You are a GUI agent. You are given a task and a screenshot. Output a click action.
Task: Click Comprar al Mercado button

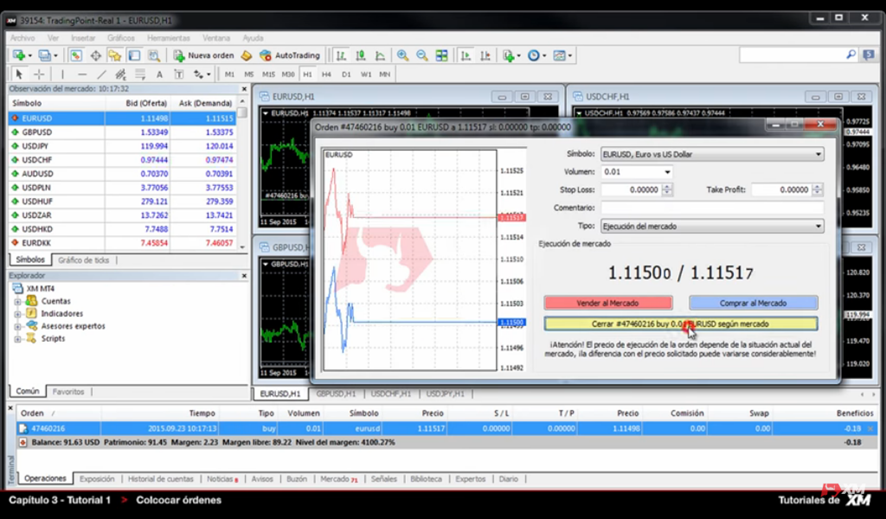[753, 303]
